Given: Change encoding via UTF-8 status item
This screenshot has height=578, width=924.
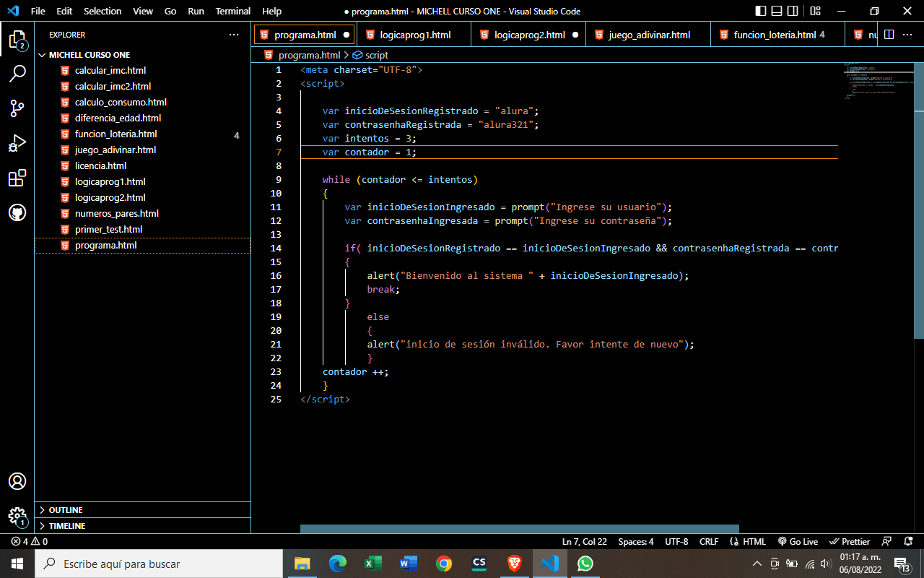Looking at the screenshot, I should pyautogui.click(x=676, y=541).
